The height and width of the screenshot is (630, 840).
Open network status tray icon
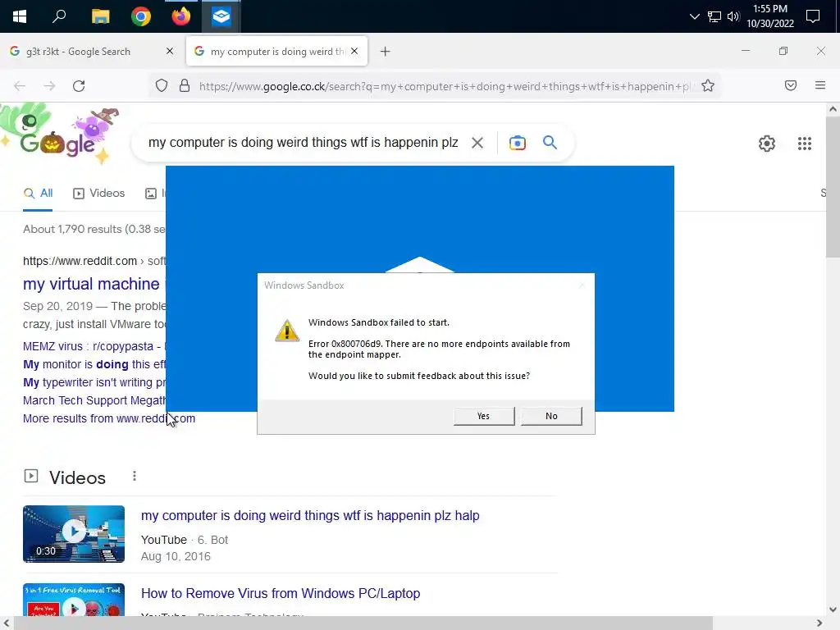(x=714, y=16)
